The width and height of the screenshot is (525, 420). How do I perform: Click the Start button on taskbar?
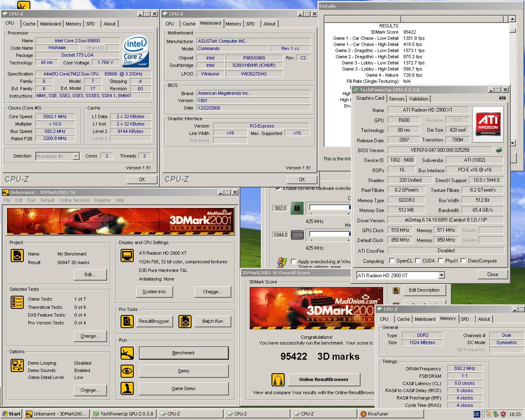pyautogui.click(x=11, y=414)
